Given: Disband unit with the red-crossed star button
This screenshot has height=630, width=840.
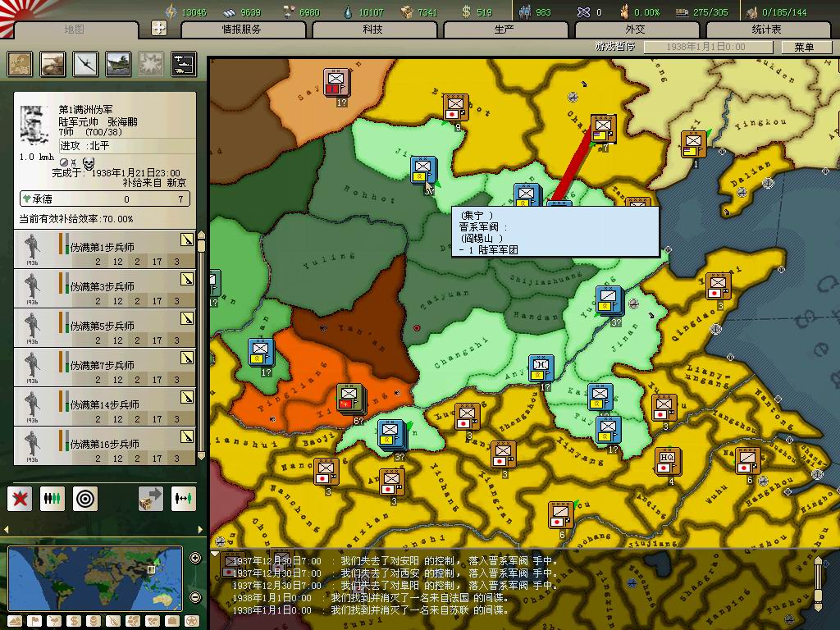Looking at the screenshot, I should coord(20,499).
